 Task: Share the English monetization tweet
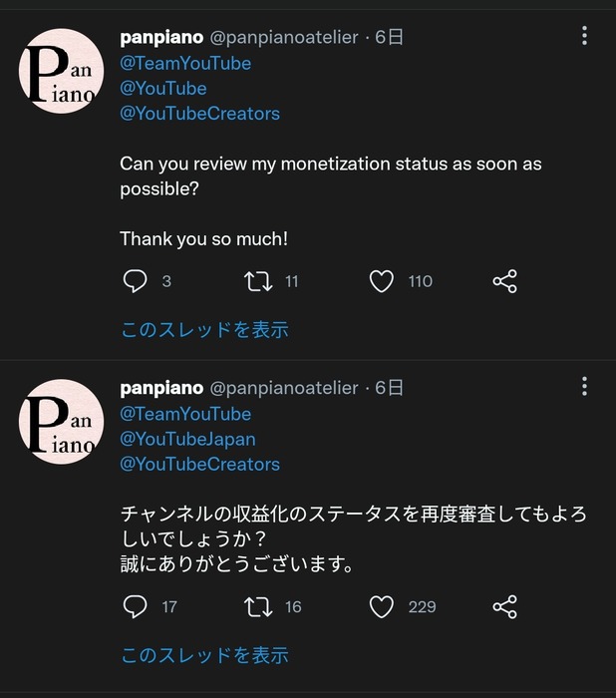pos(504,281)
